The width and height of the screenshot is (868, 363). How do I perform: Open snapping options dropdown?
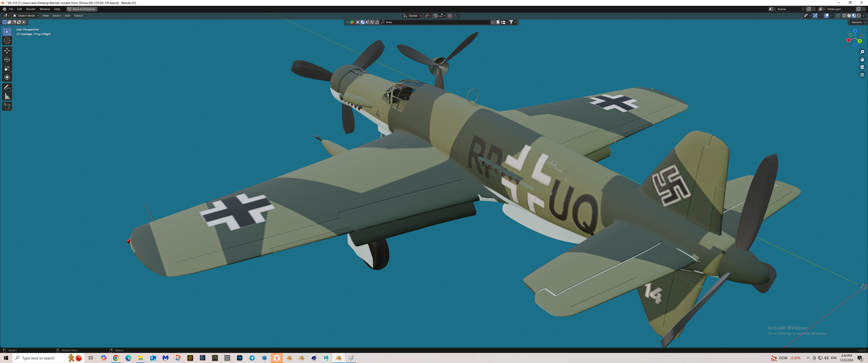tap(442, 15)
